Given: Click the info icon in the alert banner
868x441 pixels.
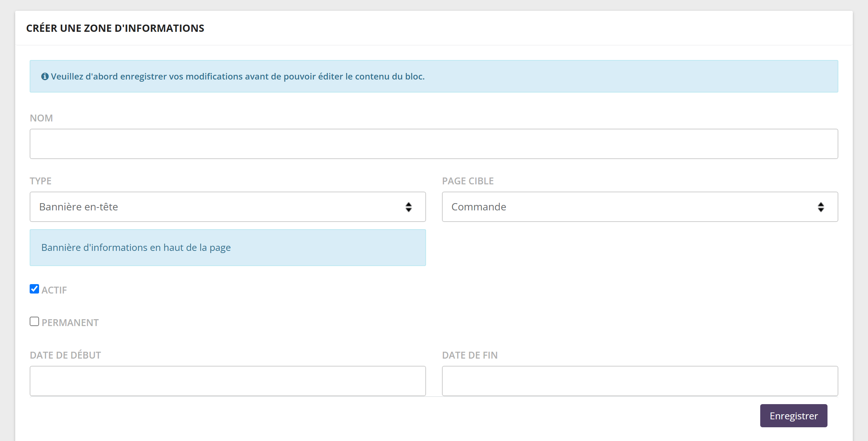Looking at the screenshot, I should point(45,76).
